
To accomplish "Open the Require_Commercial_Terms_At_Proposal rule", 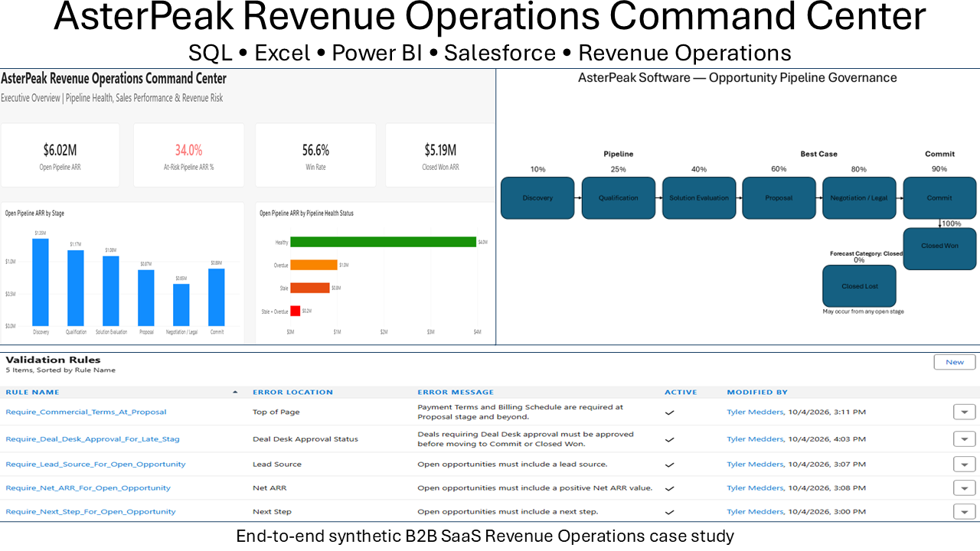I will [86, 412].
